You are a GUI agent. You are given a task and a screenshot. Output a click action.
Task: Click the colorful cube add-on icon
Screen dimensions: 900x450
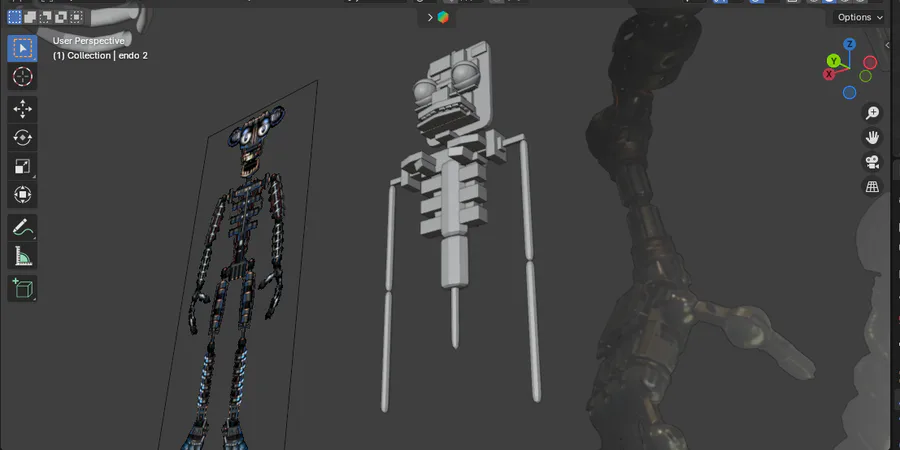[x=443, y=17]
